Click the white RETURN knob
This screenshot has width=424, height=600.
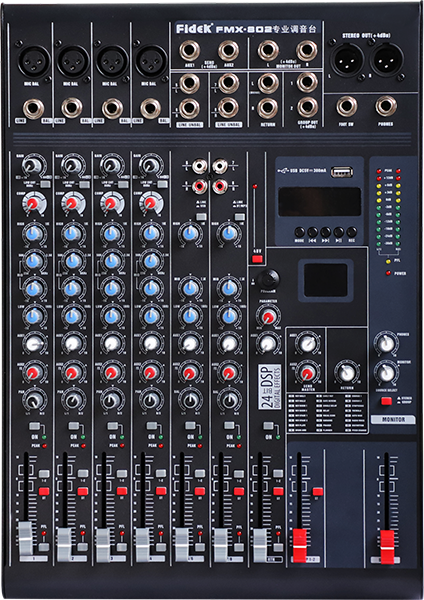point(346,372)
